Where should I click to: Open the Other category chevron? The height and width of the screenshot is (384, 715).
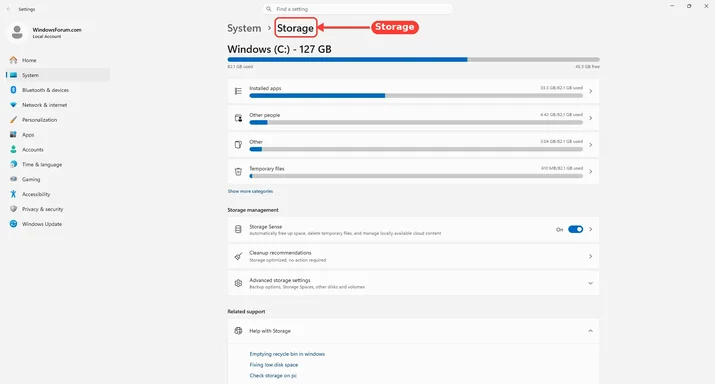tap(591, 145)
